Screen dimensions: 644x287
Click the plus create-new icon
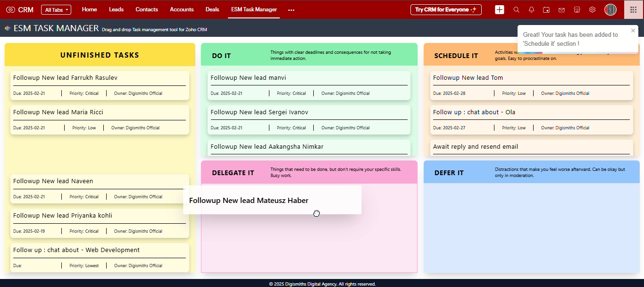point(500,9)
